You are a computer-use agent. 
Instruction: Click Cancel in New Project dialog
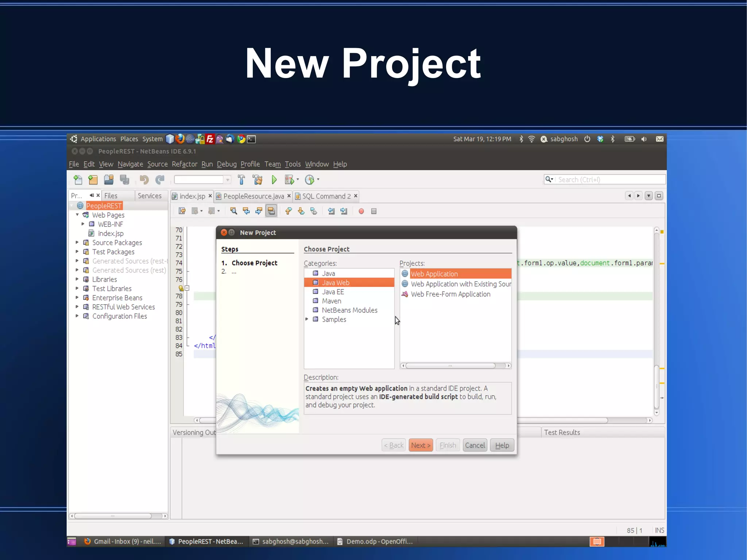(x=475, y=445)
